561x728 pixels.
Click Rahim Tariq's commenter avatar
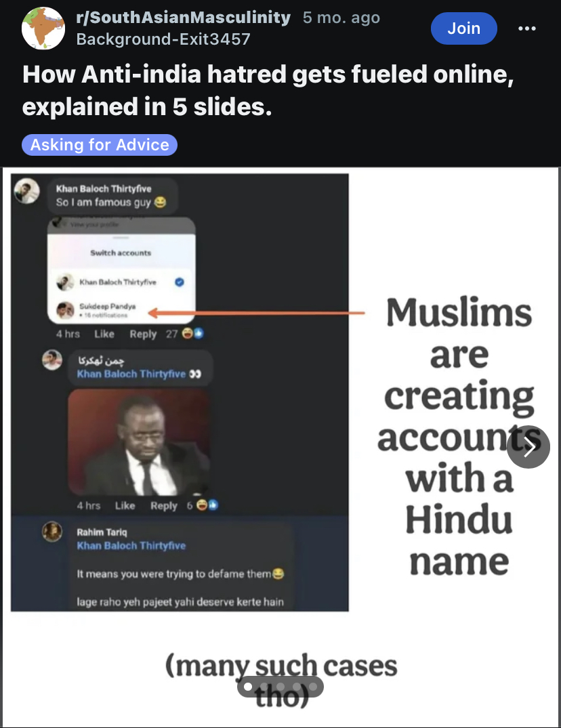click(x=52, y=532)
